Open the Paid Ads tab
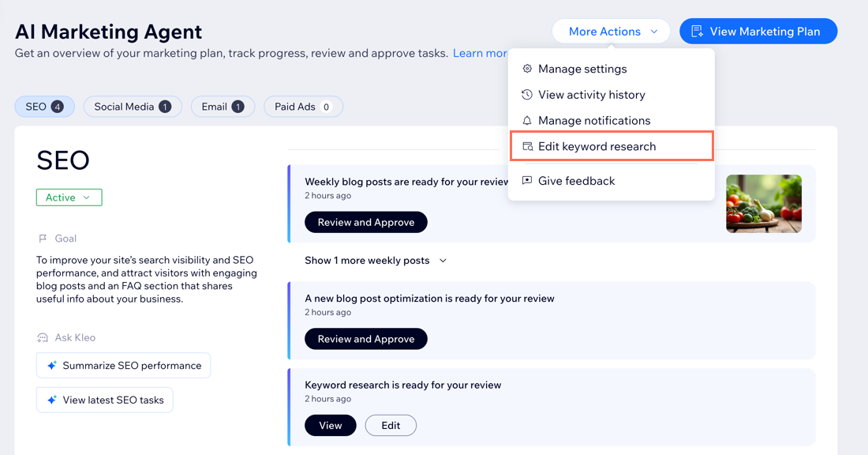Image resolution: width=868 pixels, height=455 pixels. tap(303, 107)
